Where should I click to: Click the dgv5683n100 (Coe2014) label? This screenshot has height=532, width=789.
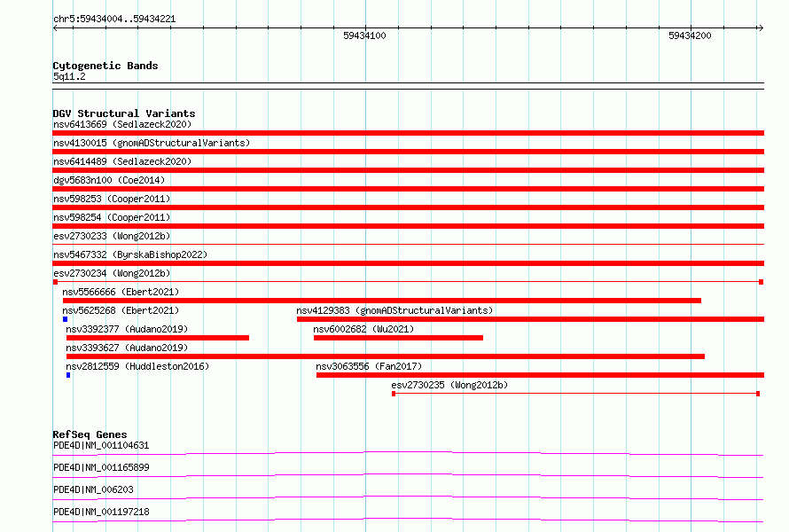coord(109,180)
